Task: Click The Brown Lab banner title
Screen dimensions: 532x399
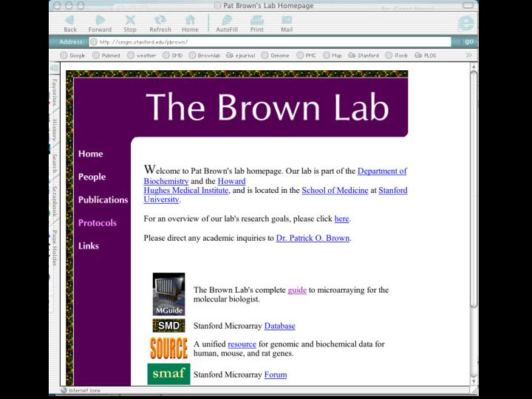Action: pyautogui.click(x=267, y=107)
